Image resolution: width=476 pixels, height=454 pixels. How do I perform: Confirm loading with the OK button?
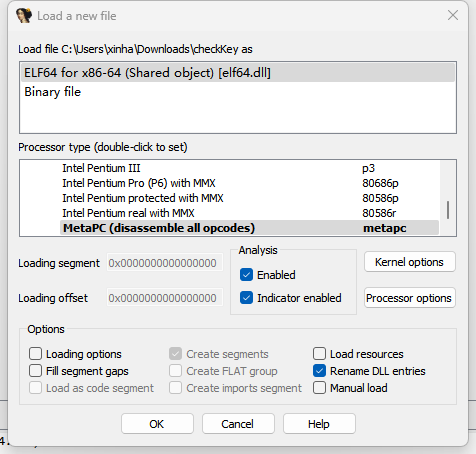pos(157,424)
